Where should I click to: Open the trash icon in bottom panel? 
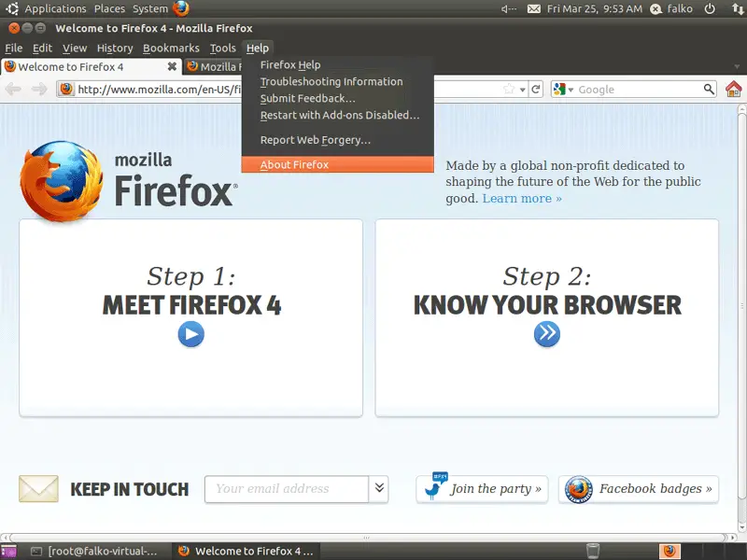tap(593, 551)
